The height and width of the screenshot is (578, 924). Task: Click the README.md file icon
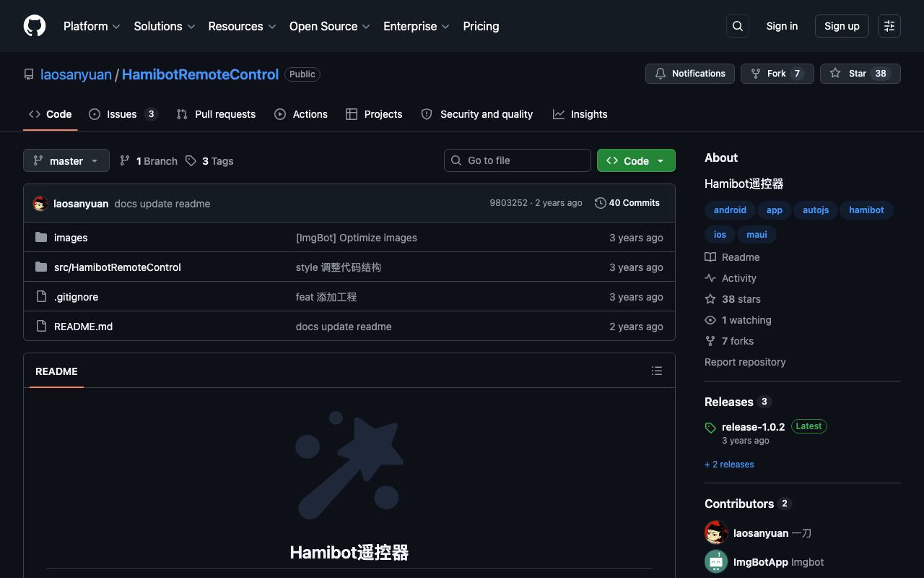pos(41,326)
